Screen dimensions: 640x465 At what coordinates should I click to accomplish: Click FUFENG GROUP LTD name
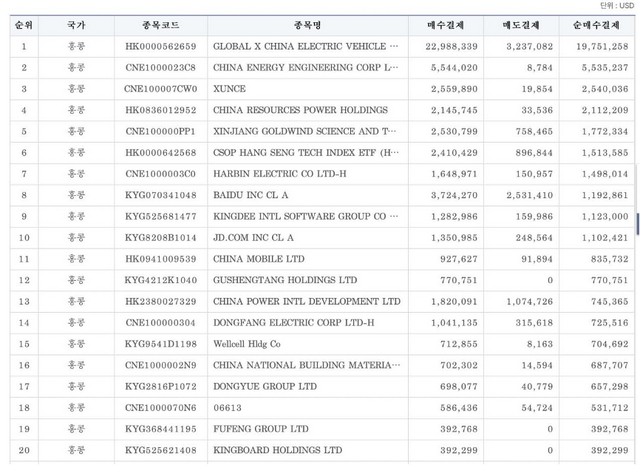(261, 429)
